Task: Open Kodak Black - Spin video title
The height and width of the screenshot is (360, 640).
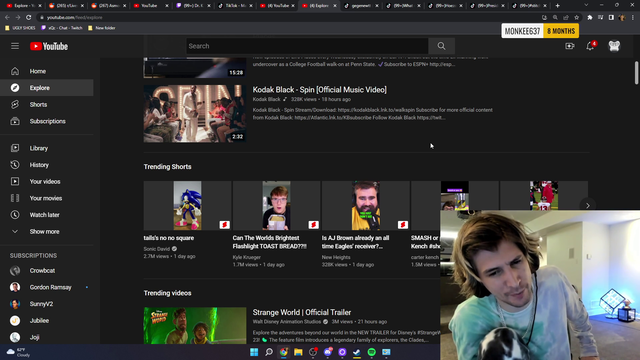Action: point(320,90)
